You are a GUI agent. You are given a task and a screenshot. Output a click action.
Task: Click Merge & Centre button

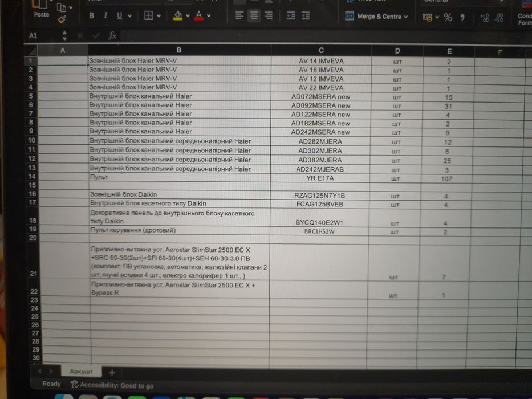[373, 17]
